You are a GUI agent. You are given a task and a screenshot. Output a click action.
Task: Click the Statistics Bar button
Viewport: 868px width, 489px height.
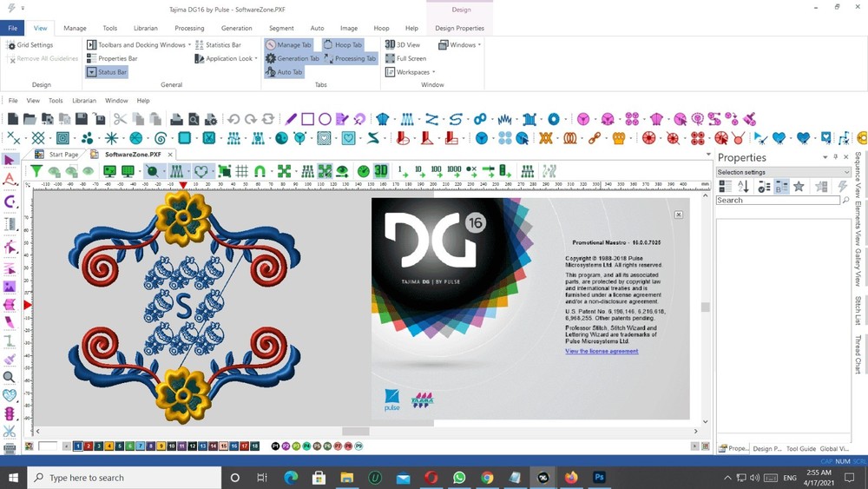click(218, 45)
